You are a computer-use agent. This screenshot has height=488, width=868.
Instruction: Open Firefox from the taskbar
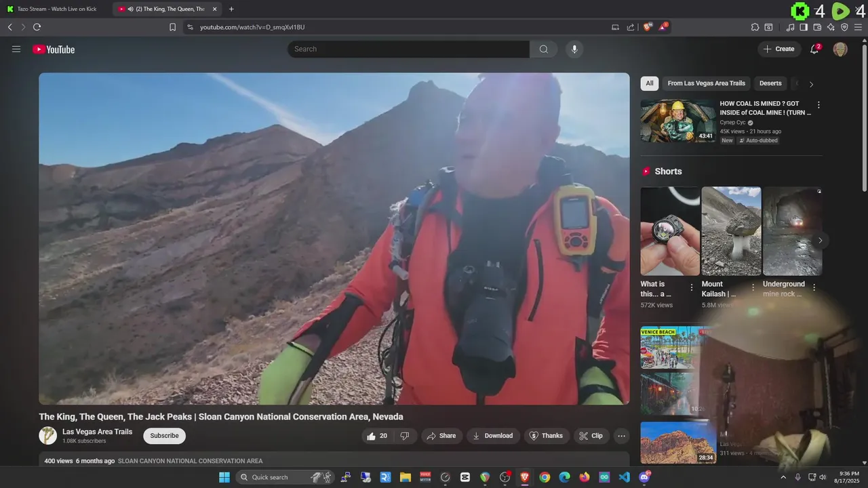585,477
